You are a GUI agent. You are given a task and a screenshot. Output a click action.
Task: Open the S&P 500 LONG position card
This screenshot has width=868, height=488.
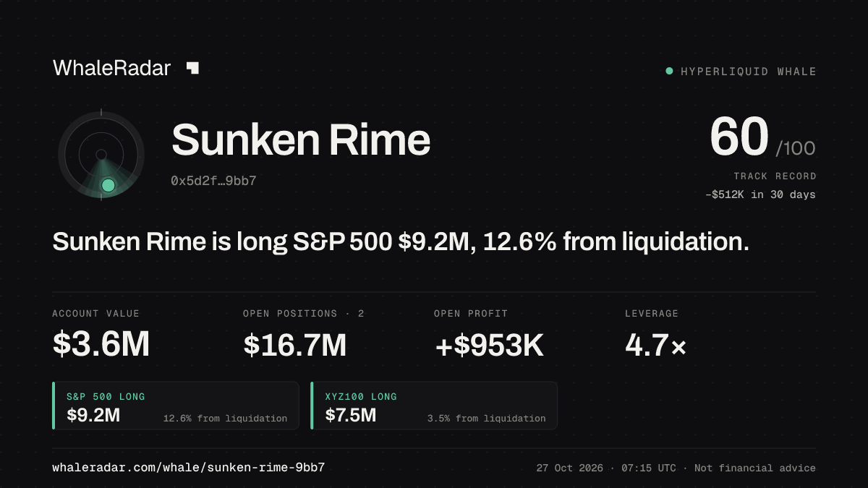(176, 406)
